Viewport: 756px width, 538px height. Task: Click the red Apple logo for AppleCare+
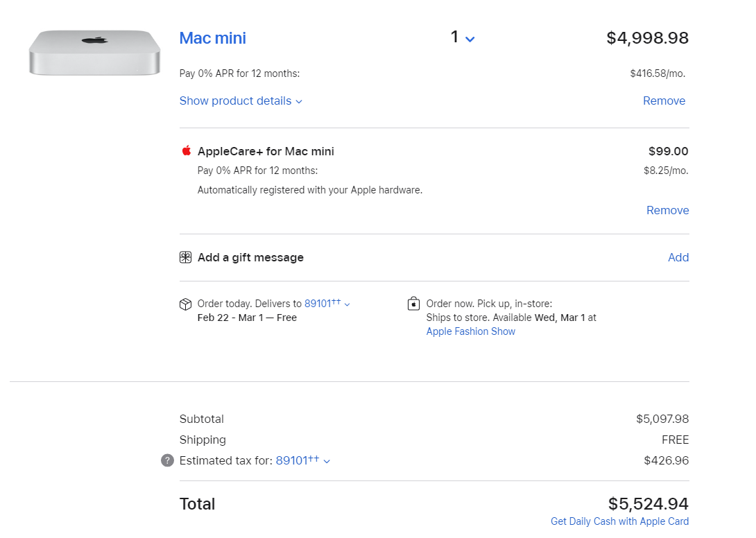coord(186,151)
